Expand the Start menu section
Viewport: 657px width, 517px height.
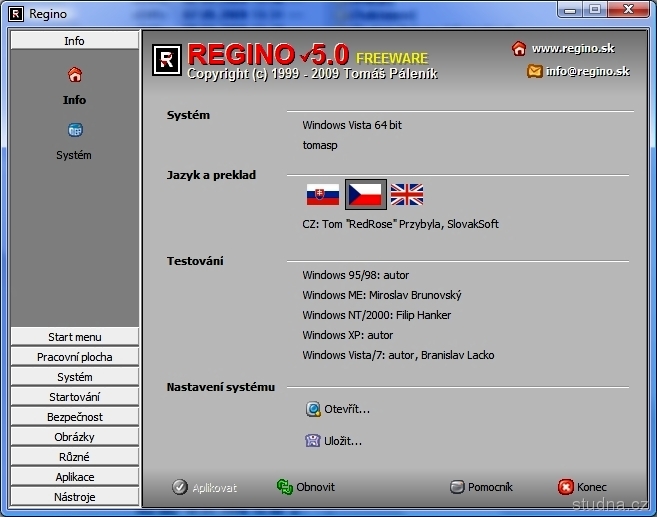75,337
